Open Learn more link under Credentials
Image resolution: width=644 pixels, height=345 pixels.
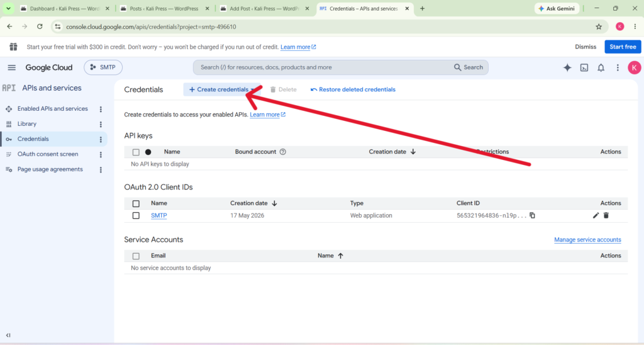tap(267, 115)
